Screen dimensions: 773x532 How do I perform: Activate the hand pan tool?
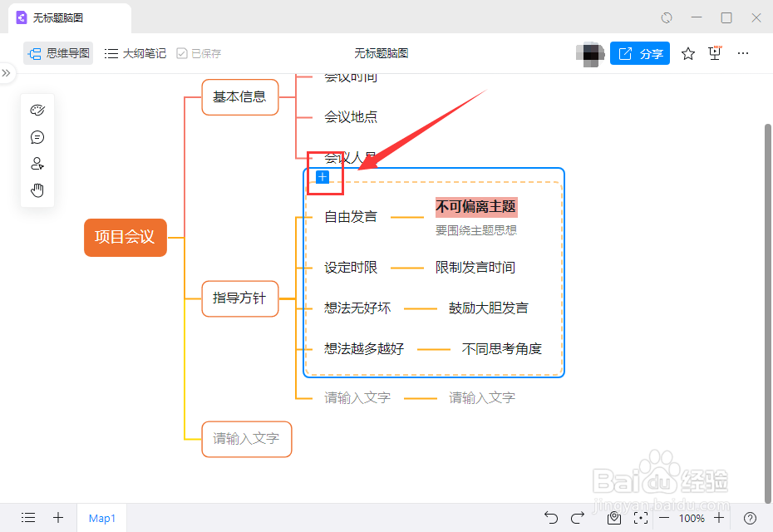[x=37, y=190]
